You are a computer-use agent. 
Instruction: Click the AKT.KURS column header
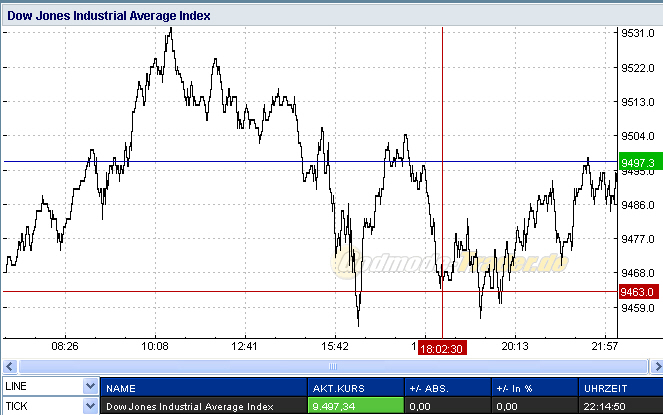(356, 388)
